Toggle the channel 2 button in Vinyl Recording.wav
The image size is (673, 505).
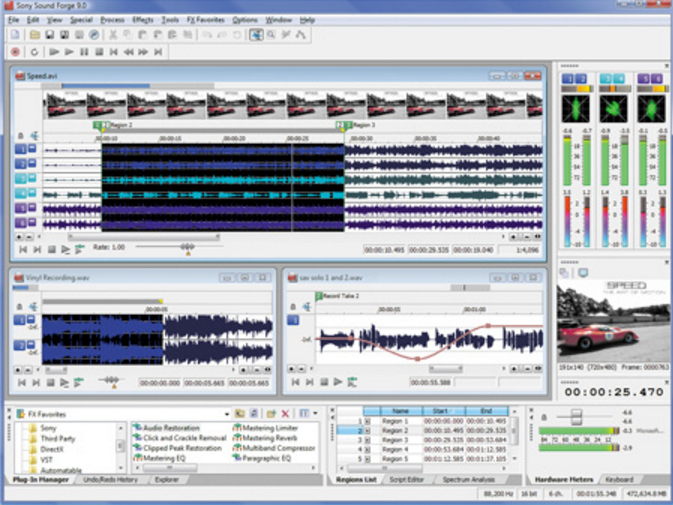19,345
